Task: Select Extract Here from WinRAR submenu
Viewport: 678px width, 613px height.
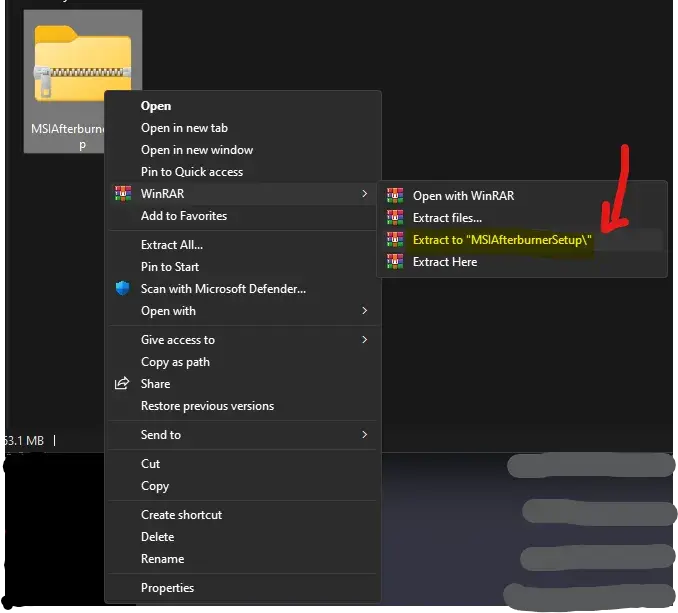Action: [445, 262]
